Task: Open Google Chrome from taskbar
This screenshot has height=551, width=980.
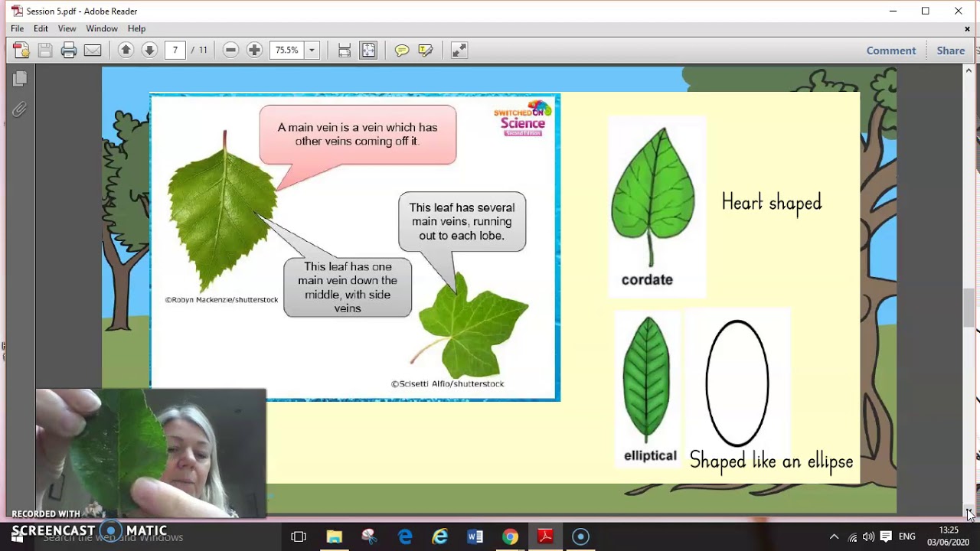Action: click(510, 536)
